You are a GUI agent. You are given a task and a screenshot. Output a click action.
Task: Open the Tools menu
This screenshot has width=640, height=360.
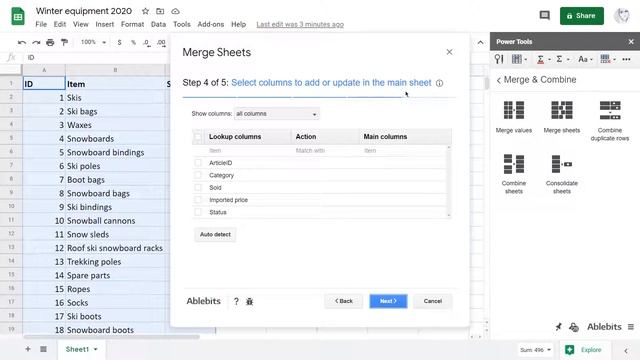point(182,24)
